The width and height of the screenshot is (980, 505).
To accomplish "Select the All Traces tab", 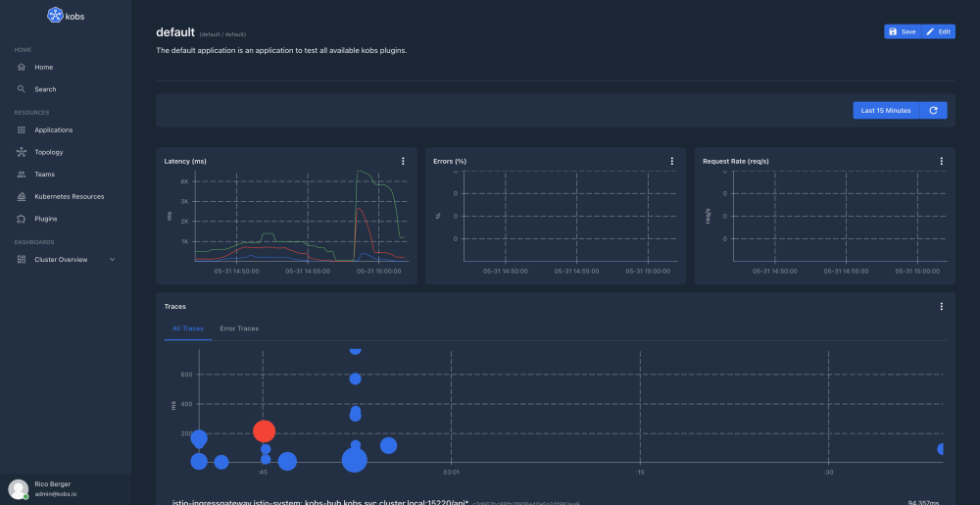I will (187, 328).
